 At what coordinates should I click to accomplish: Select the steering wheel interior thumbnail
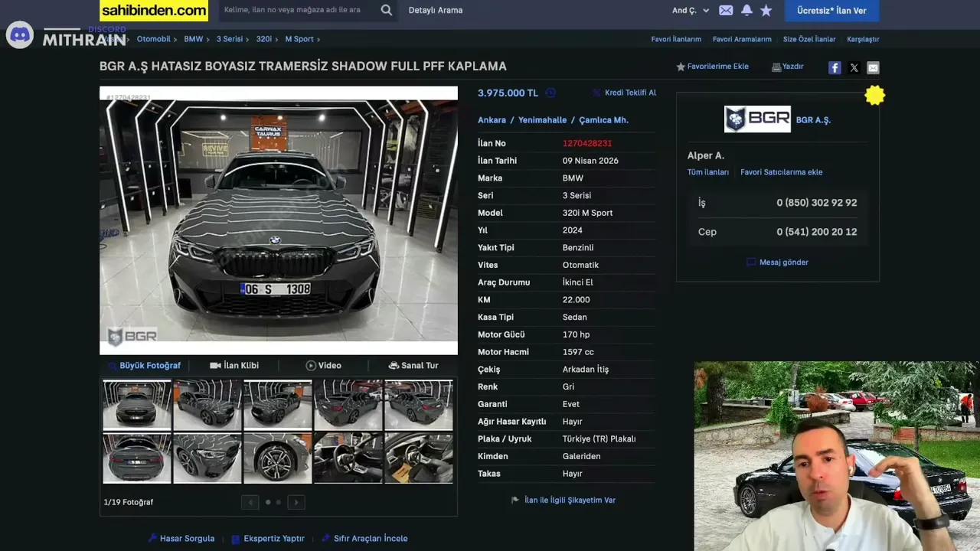348,458
